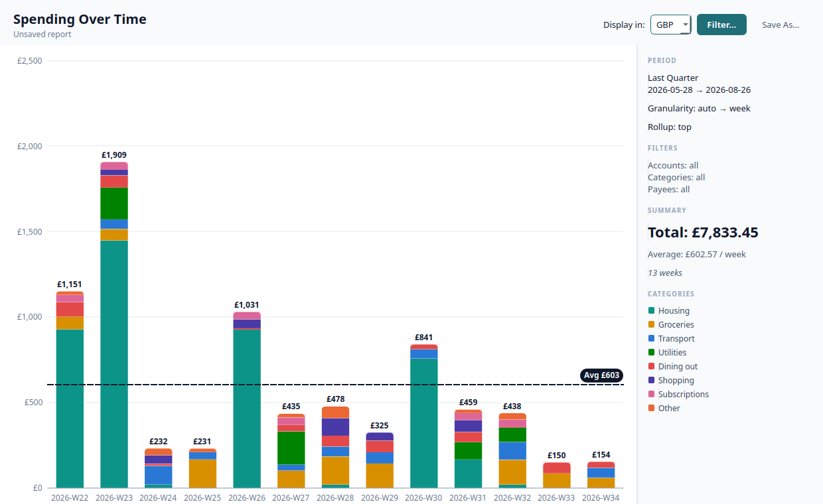Click the Utilities segment of the 2026-W23 bar

pyautogui.click(x=114, y=203)
